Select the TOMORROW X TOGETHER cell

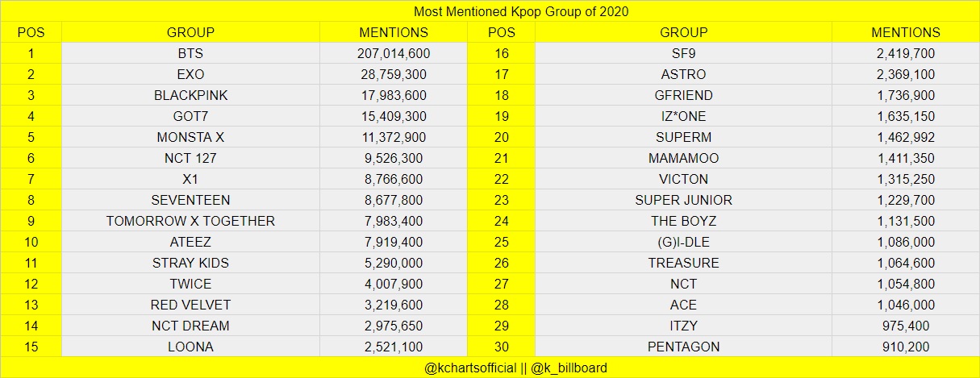pyautogui.click(x=190, y=221)
